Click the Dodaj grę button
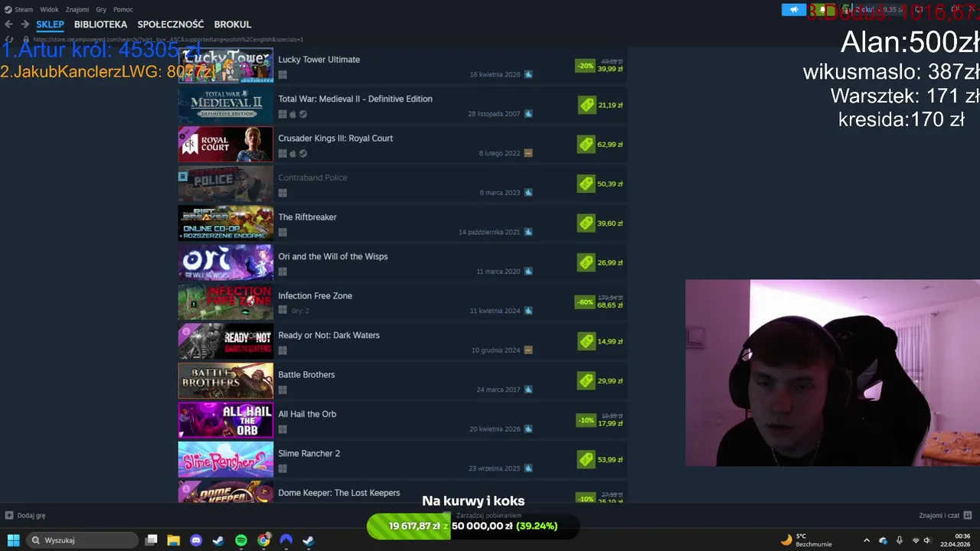Screen dimensions: 980x551 point(25,516)
